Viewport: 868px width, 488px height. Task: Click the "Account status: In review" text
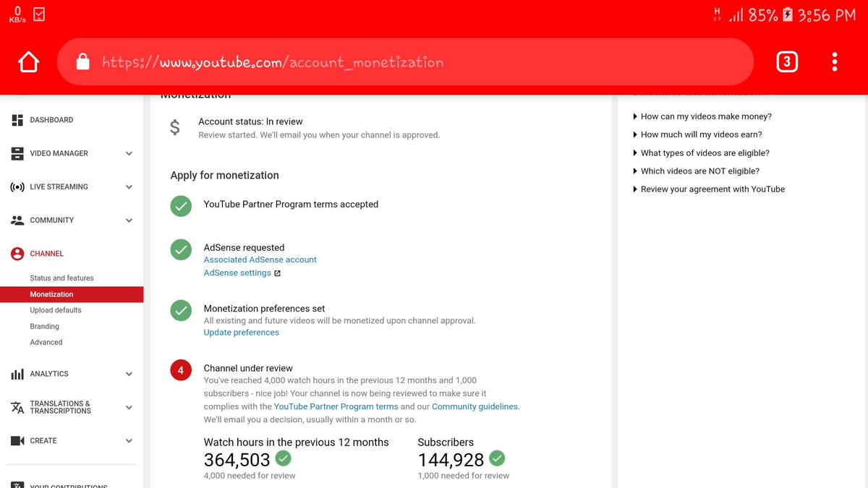pyautogui.click(x=250, y=121)
